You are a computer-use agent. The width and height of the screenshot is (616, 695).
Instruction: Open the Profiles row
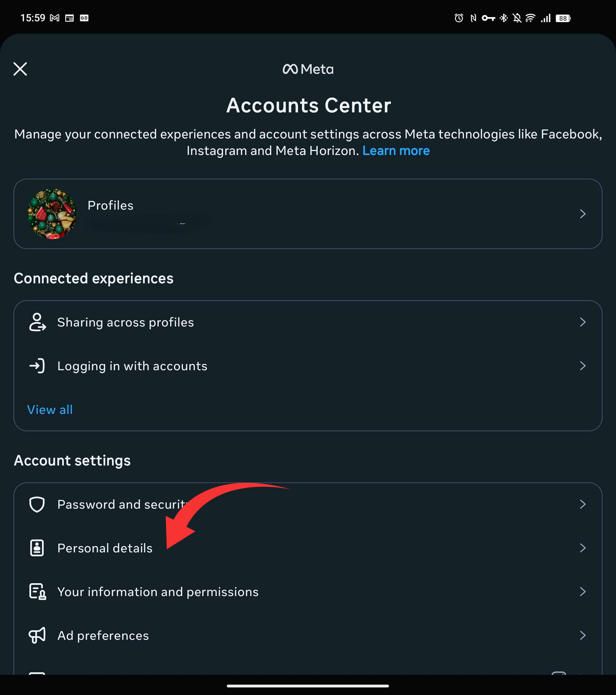(308, 214)
